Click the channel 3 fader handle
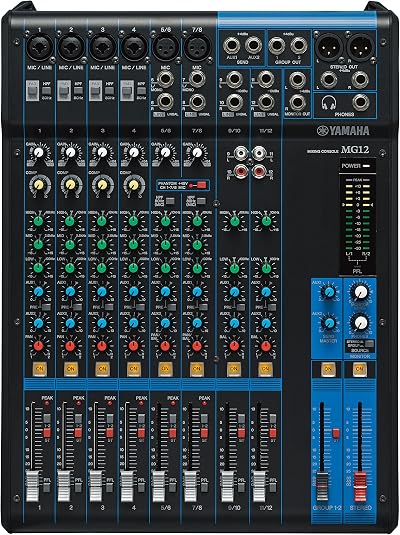 tap(96, 486)
